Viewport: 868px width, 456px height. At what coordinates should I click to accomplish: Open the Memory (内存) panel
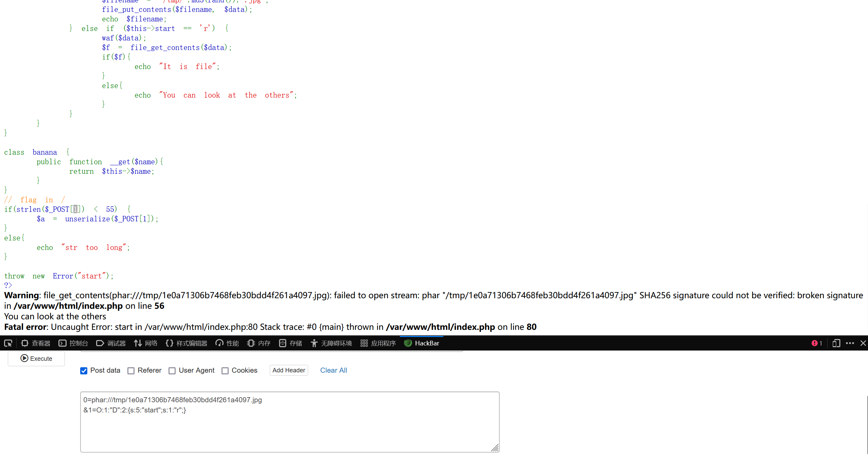(x=259, y=343)
